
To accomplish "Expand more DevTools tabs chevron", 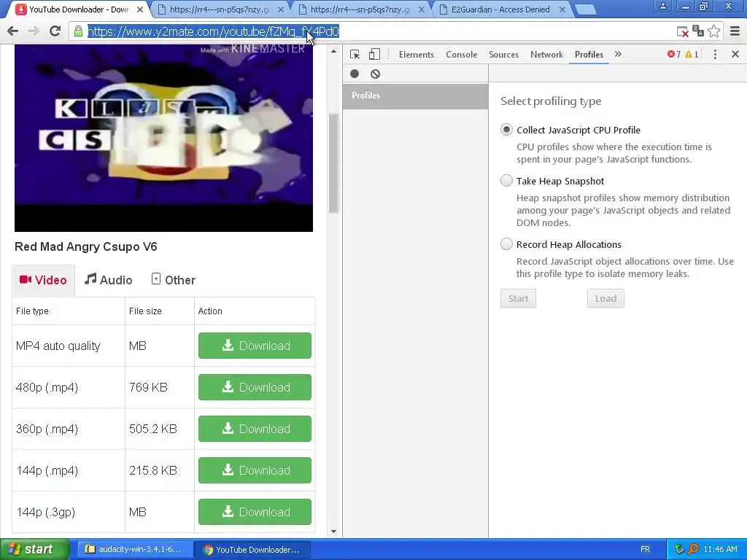I will (x=618, y=54).
